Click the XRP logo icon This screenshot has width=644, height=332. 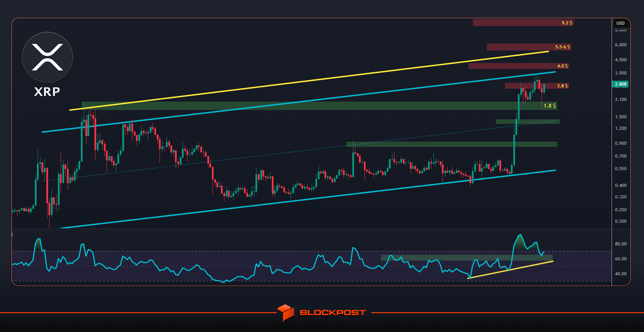(47, 57)
